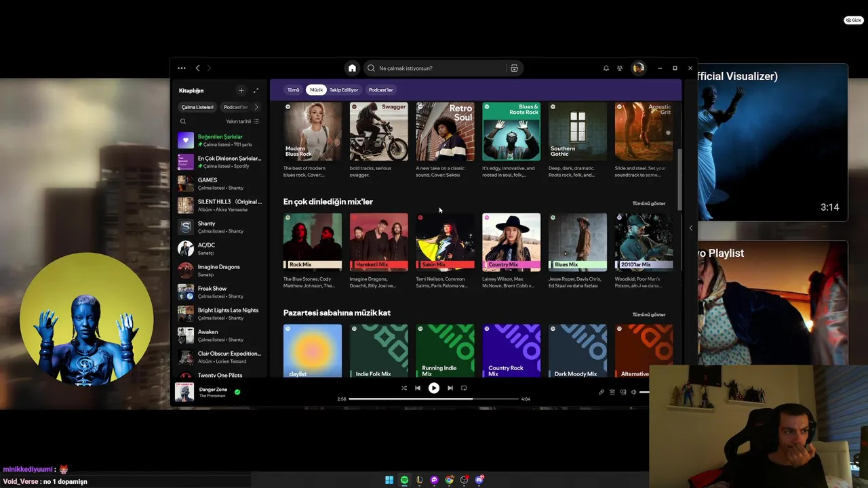Toggle repeat mode

pos(464,388)
